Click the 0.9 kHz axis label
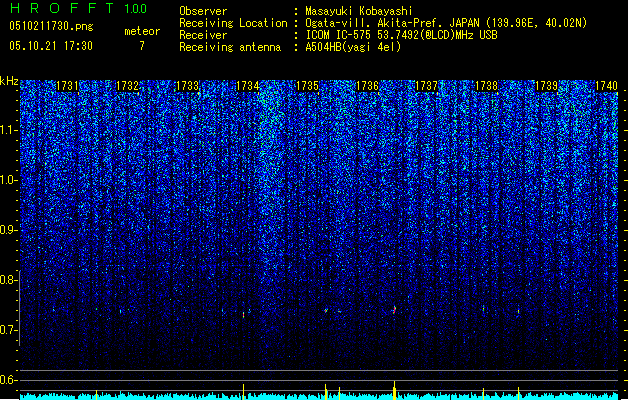Screen dimensions: 629x400 tap(9, 230)
